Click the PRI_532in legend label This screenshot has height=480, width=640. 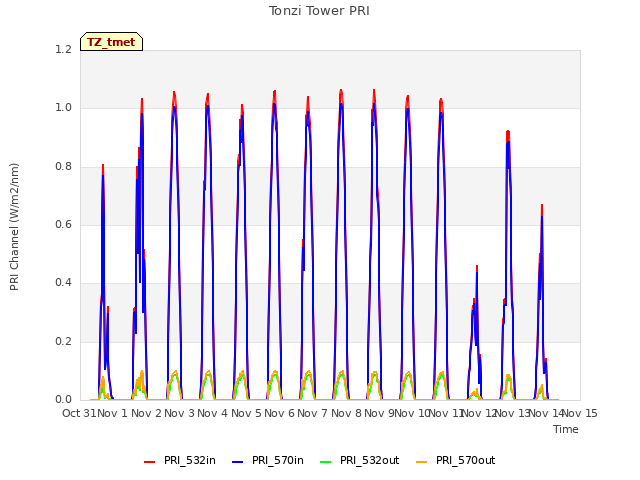(x=190, y=460)
